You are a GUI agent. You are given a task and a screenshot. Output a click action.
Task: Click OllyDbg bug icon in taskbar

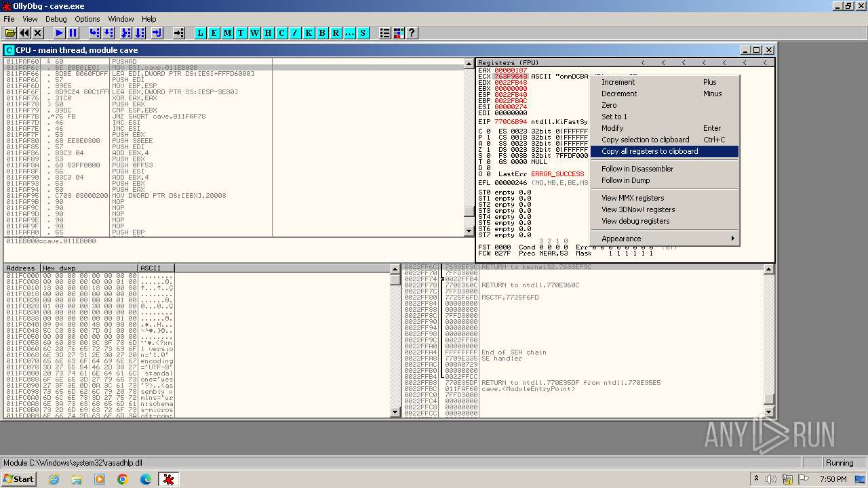tap(168, 479)
